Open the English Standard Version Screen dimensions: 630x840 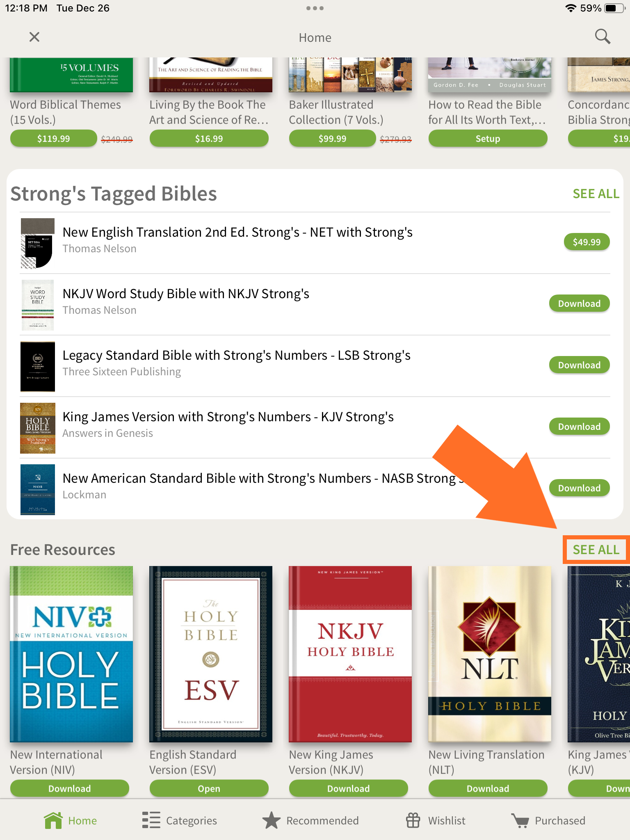pyautogui.click(x=209, y=788)
